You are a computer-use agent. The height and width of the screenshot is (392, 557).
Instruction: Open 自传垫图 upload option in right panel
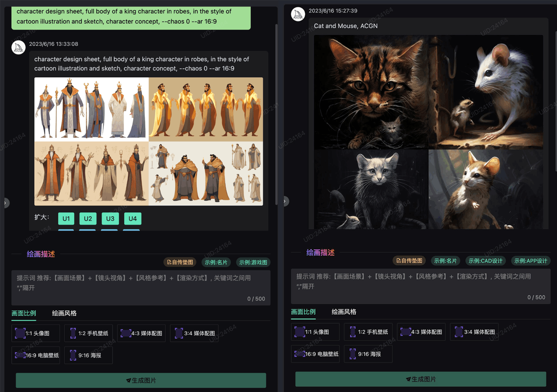[x=409, y=261]
